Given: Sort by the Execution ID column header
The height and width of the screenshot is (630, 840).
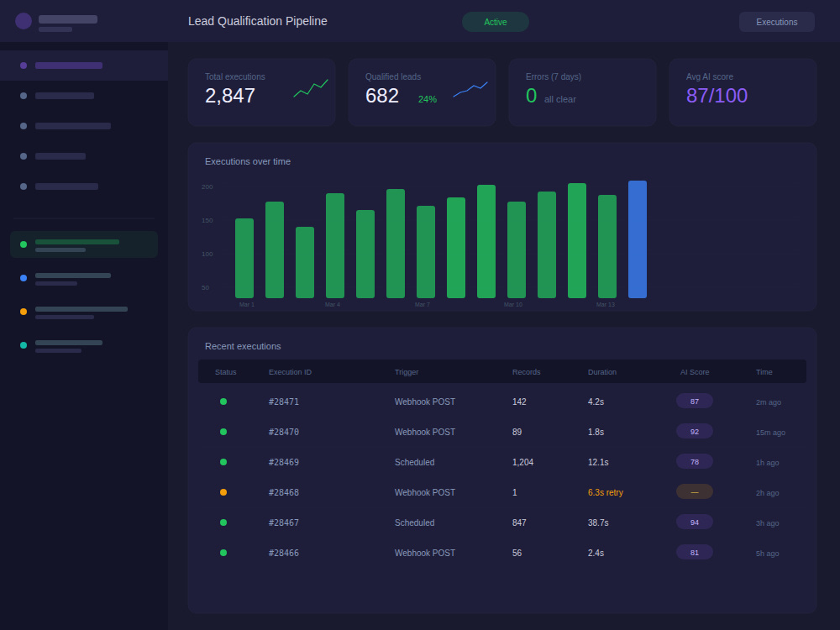Looking at the screenshot, I should 290,372.
